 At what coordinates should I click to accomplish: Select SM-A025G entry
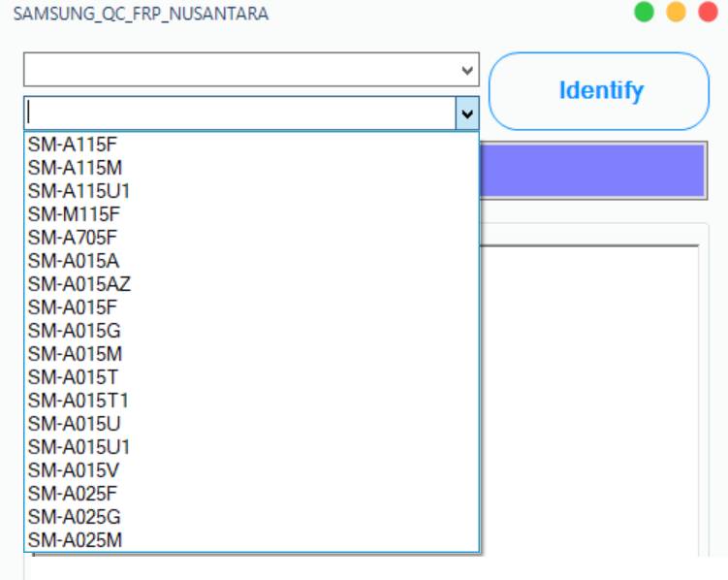point(251,516)
